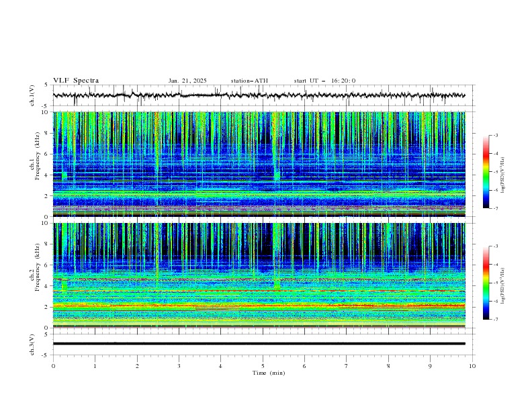Click time axis tick label "8"
This screenshot has height=411, width=532.
388,366
